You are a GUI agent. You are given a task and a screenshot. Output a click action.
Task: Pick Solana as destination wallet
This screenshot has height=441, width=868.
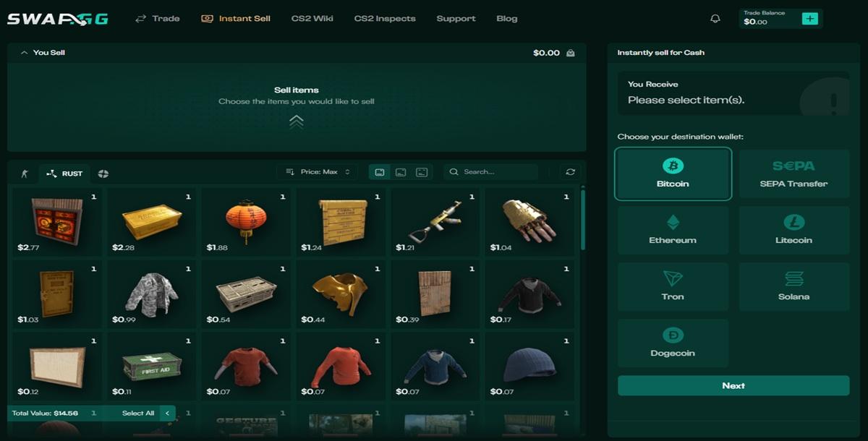793,286
